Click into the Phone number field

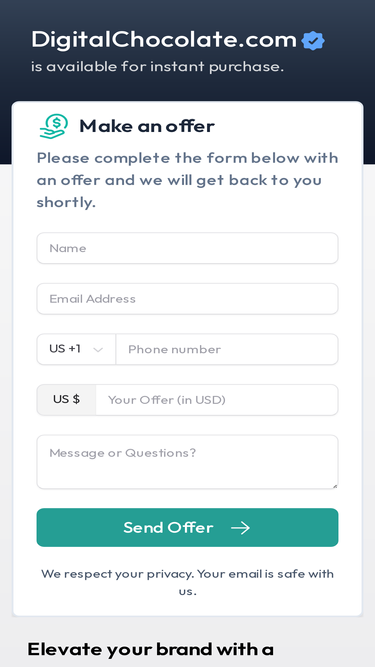point(227,349)
